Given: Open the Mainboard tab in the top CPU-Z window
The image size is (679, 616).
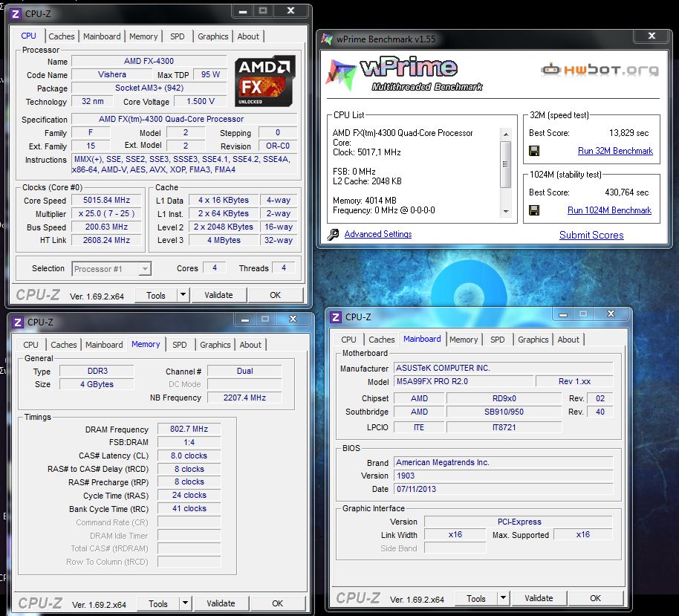Looking at the screenshot, I should pyautogui.click(x=102, y=36).
